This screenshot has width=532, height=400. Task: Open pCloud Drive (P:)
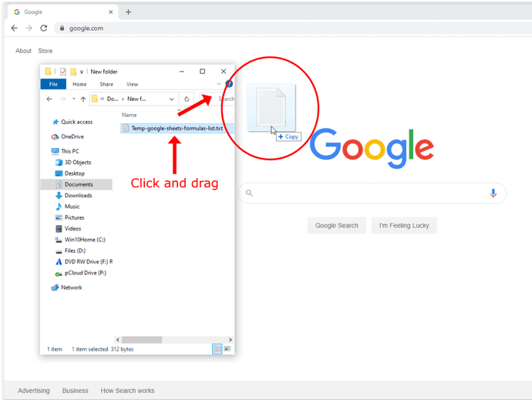pos(85,273)
